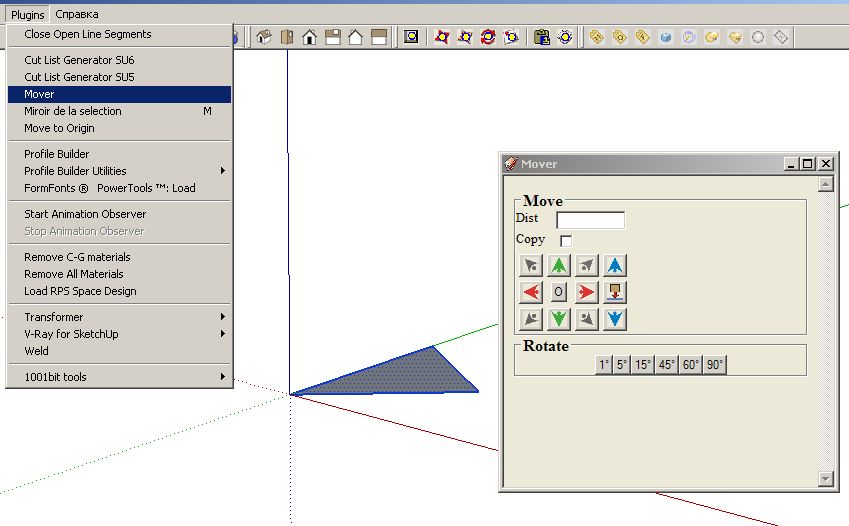The image size is (849, 526).
Task: Click the blue up arrow move button
Action: point(615,266)
